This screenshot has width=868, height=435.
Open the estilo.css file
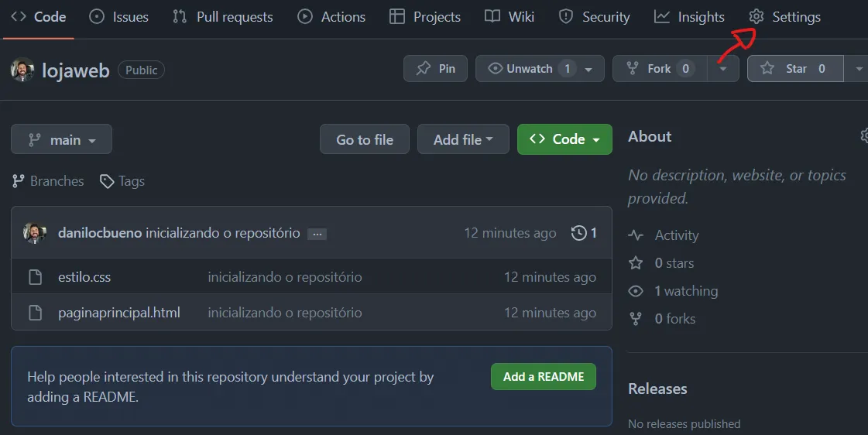[x=84, y=277]
